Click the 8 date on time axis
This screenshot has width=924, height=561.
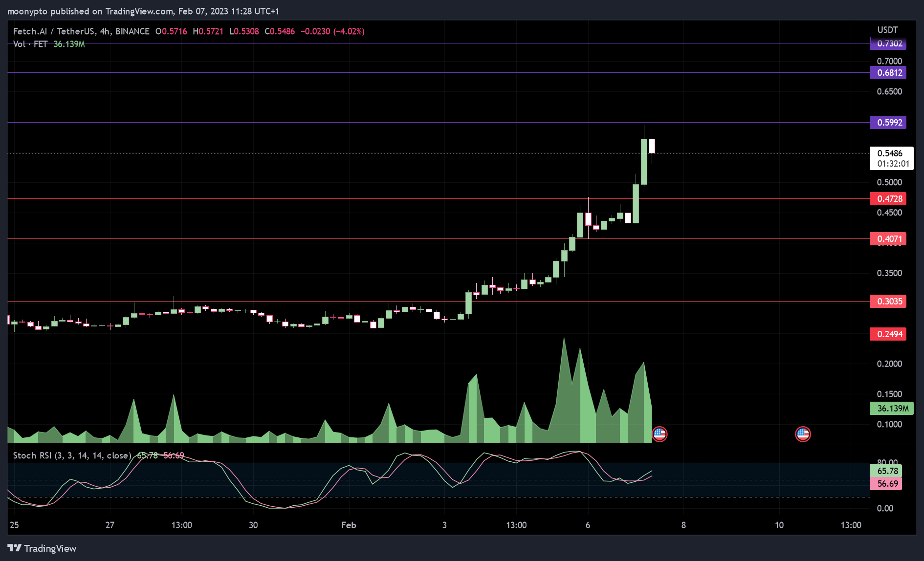tap(683, 525)
